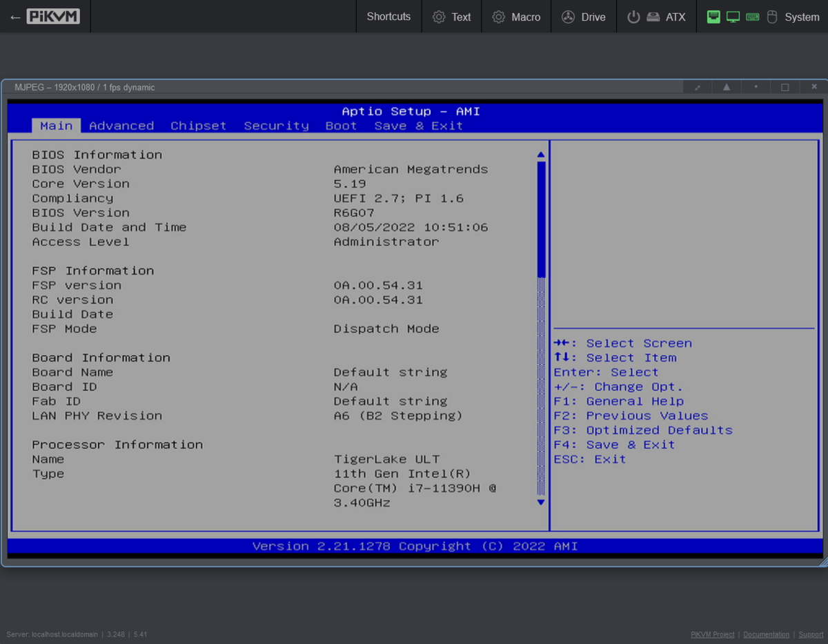Click the BIOS scrollbar blue thumb
This screenshot has height=644, width=828.
[x=541, y=219]
